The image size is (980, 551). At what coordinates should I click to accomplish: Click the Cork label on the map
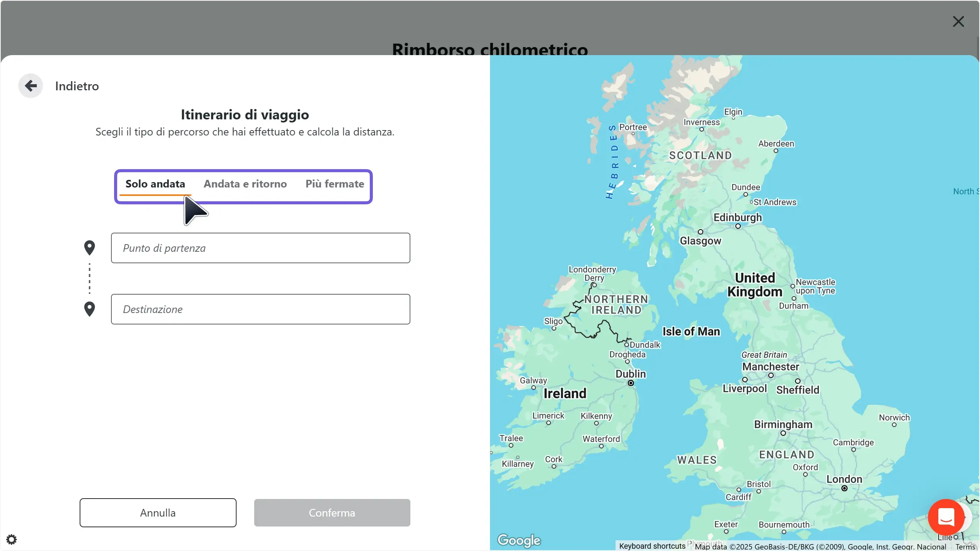point(554,459)
